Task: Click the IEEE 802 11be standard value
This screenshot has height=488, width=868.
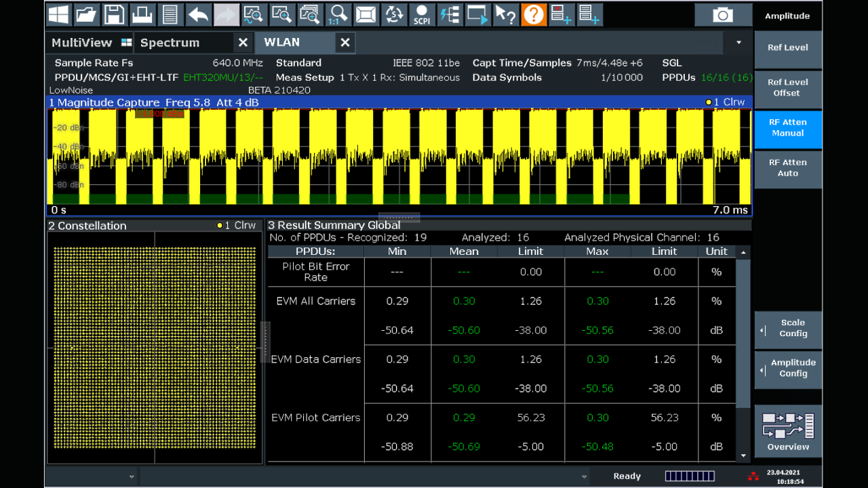Action: tap(427, 63)
